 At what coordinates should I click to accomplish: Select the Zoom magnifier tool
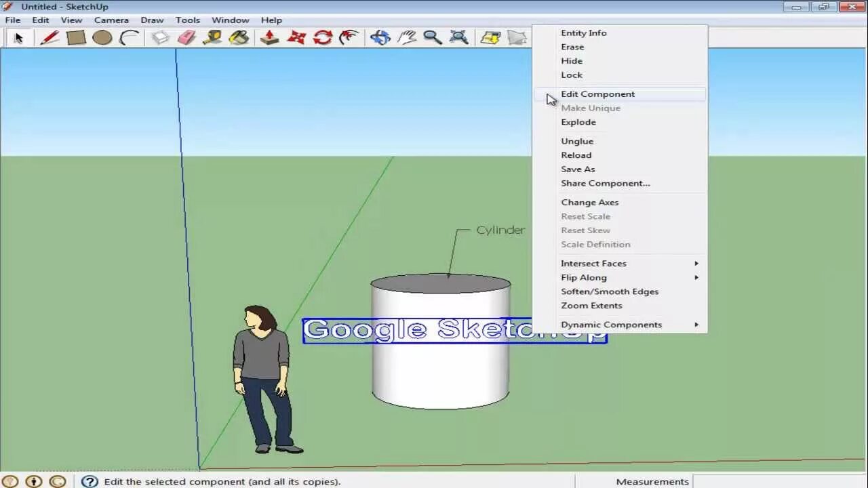point(433,38)
